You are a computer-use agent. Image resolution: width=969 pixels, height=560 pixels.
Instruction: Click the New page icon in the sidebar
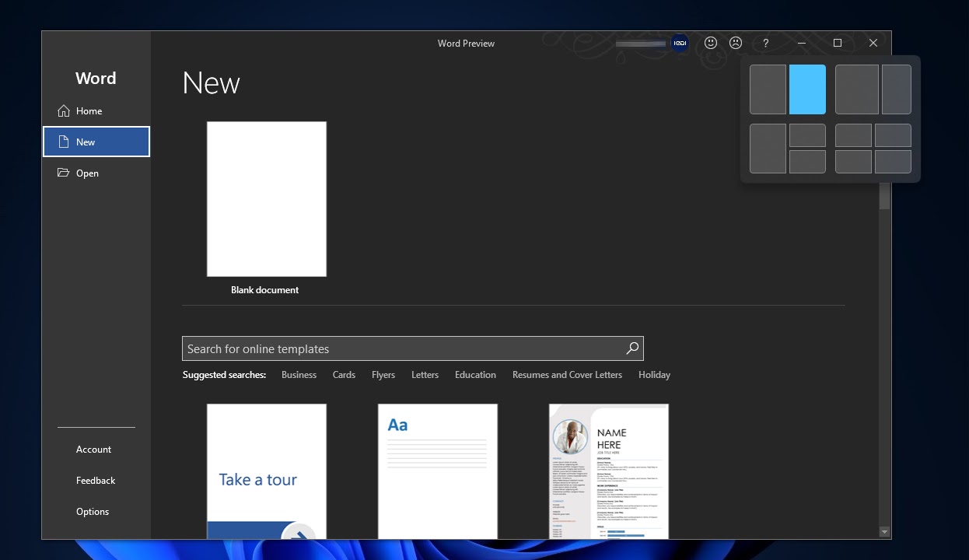coord(64,142)
